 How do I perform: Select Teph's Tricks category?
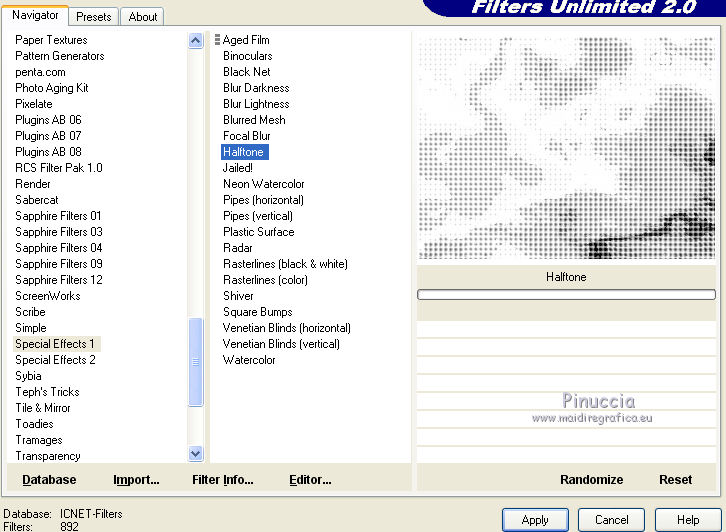tap(47, 392)
